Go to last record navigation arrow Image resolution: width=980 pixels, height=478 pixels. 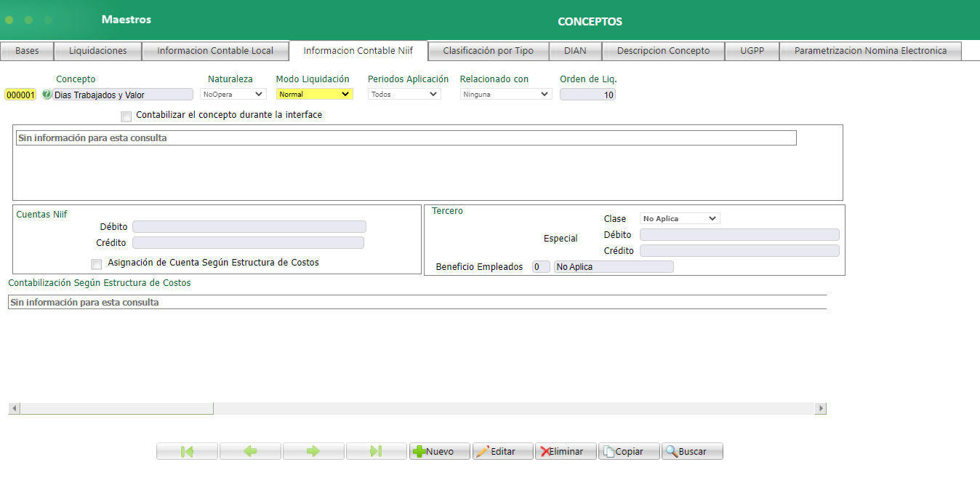(x=377, y=451)
